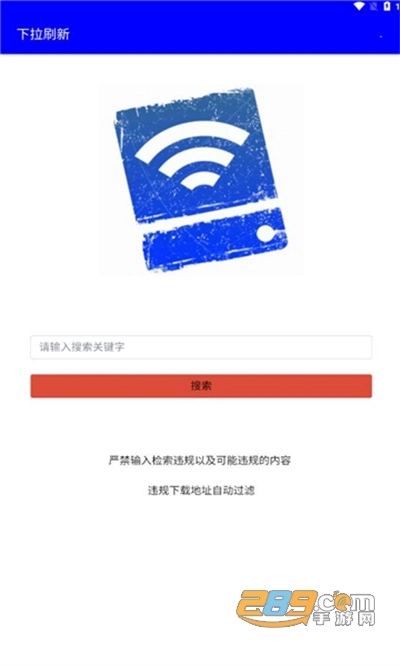Tap the small dot in the blue header
400x666 pixels.
[380, 37]
